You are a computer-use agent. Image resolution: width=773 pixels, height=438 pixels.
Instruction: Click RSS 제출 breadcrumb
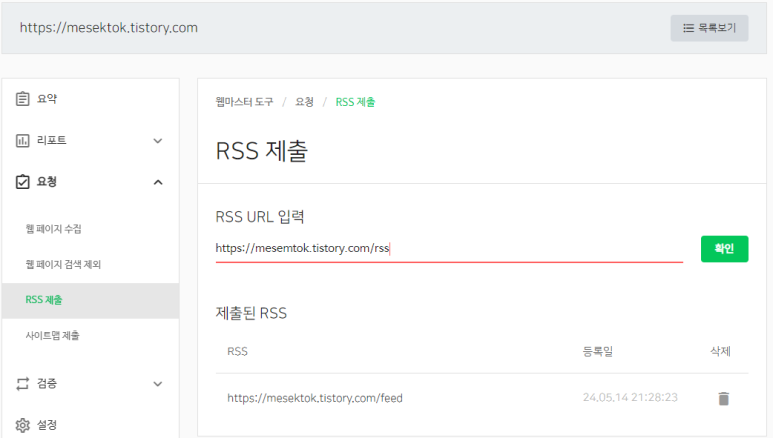[355, 102]
